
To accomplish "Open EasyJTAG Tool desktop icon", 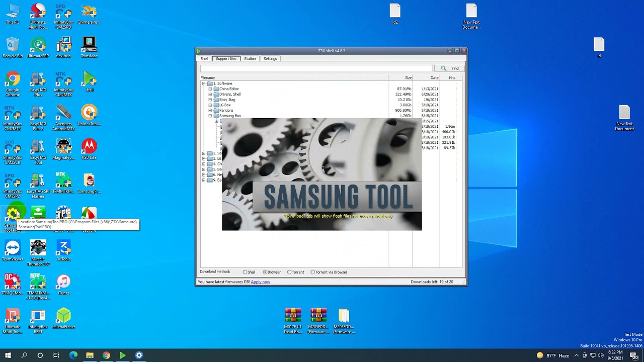I will (x=38, y=152).
